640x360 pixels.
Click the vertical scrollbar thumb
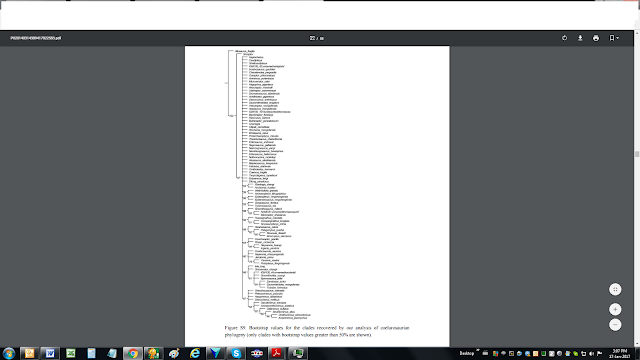pos(637,154)
